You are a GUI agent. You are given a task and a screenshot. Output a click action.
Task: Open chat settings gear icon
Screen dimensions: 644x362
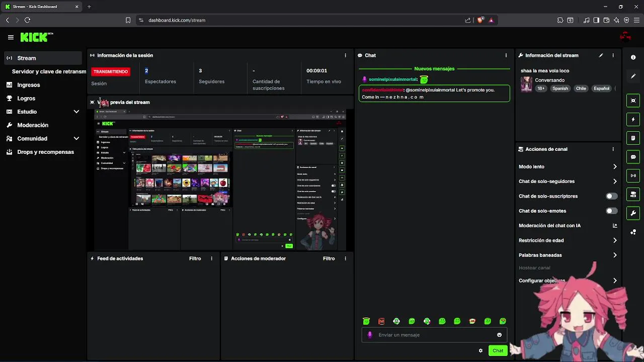pyautogui.click(x=480, y=351)
